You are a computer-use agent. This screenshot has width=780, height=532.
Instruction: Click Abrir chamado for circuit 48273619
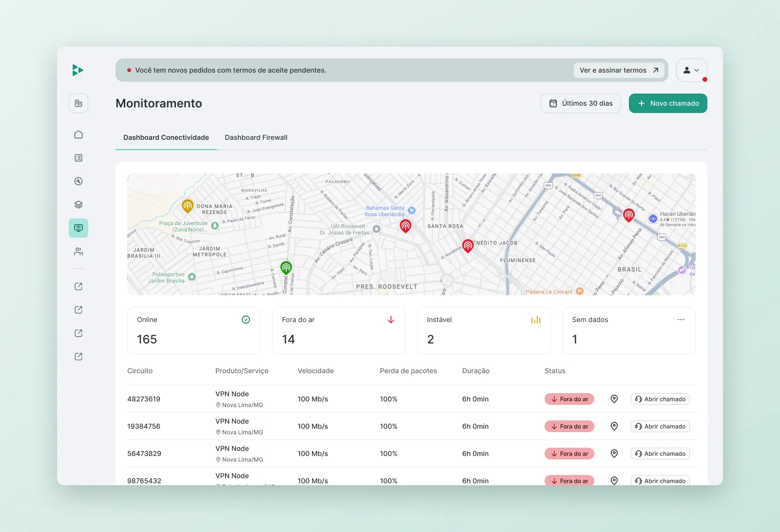[660, 399]
